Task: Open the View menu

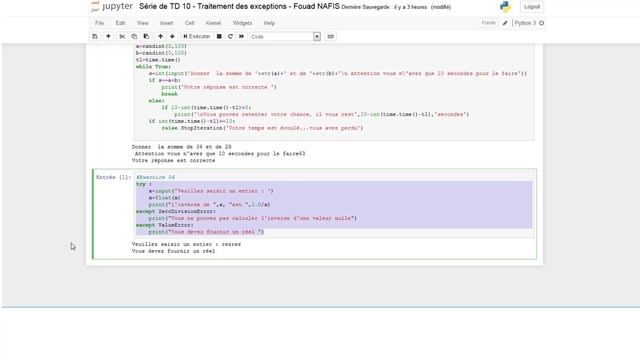Action: [142, 23]
